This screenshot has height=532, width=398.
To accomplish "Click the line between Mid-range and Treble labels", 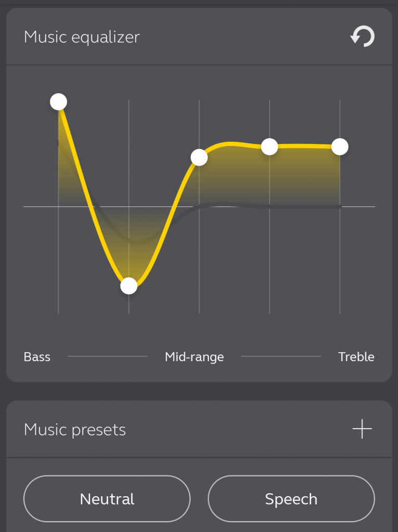I will [281, 356].
